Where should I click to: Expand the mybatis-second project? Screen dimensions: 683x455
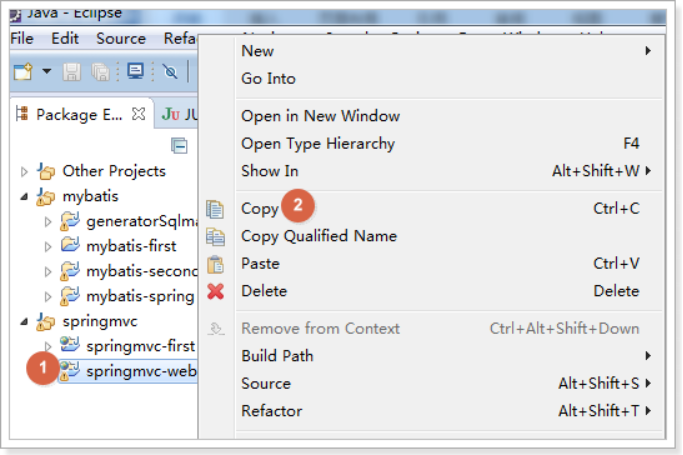tap(48, 272)
